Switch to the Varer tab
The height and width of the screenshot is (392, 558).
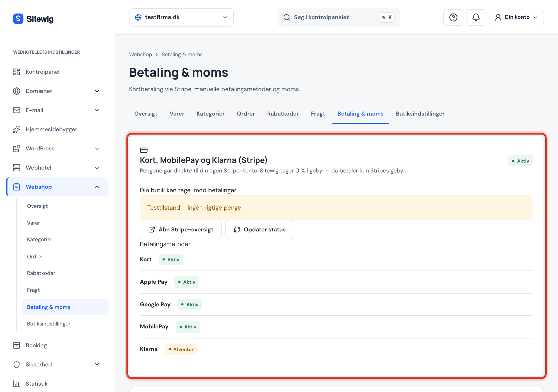click(177, 114)
